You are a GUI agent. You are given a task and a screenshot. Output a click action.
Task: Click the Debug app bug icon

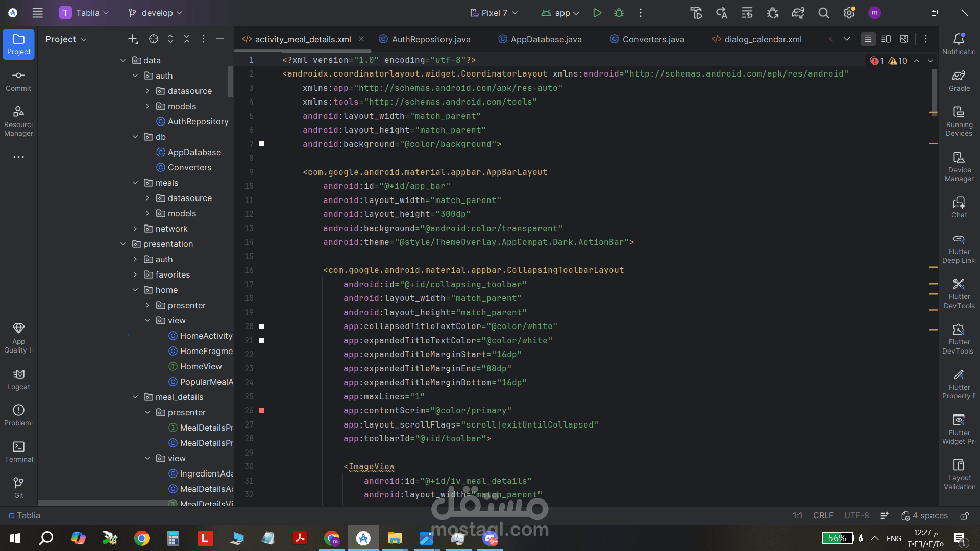coord(619,13)
